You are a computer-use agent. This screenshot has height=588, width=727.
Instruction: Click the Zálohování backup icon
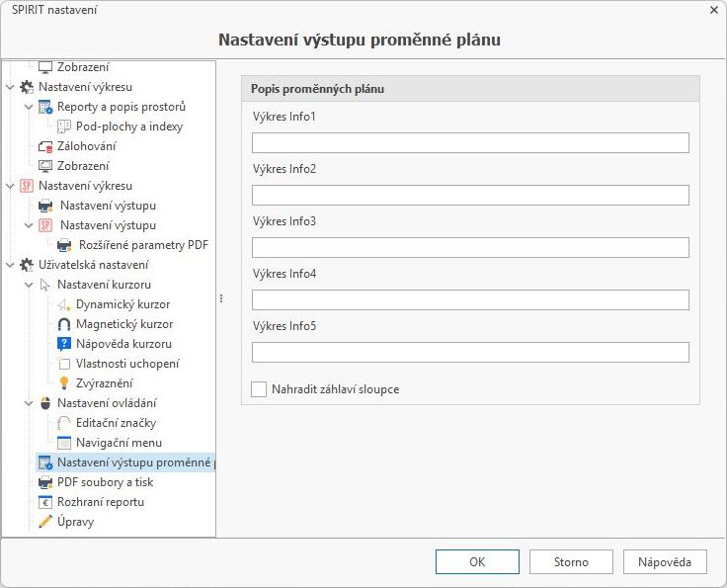pyautogui.click(x=44, y=146)
